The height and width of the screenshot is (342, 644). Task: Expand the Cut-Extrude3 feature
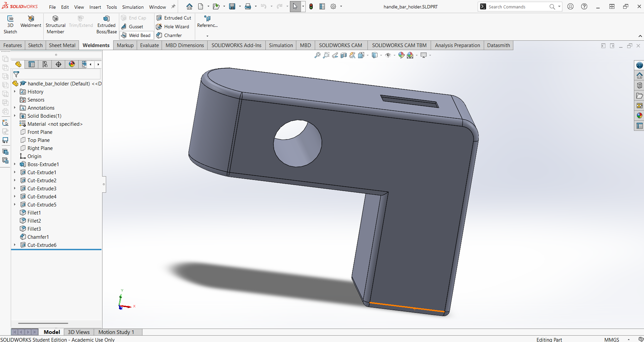click(15, 188)
